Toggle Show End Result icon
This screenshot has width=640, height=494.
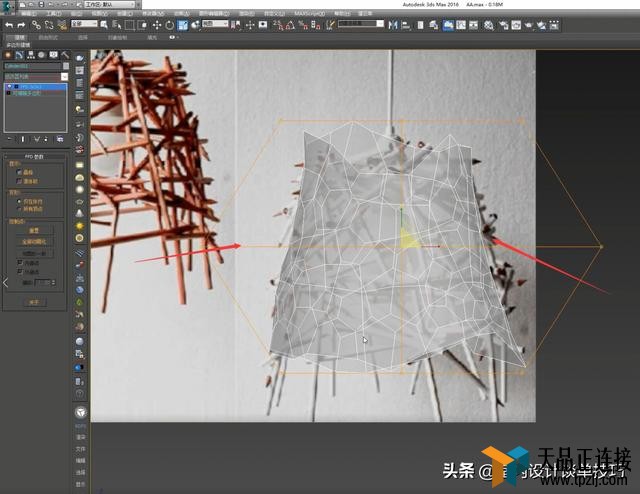pyautogui.click(x=22, y=139)
